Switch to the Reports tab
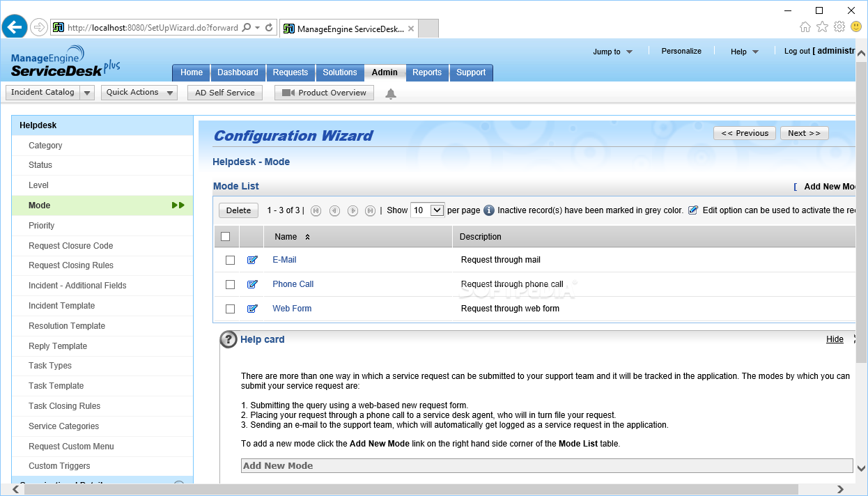The image size is (868, 496). click(427, 72)
